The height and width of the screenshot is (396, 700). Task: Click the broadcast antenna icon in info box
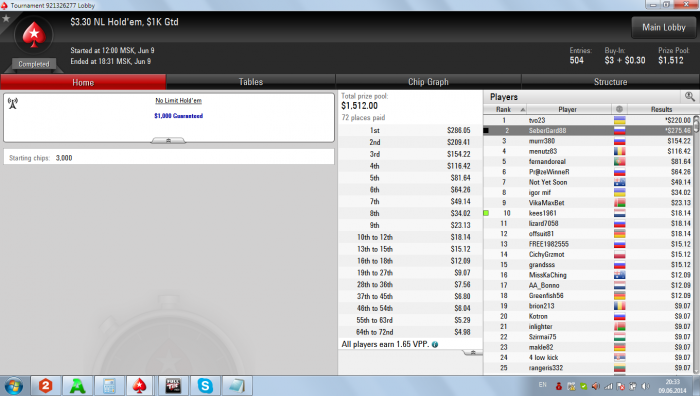pyautogui.click(x=12, y=104)
